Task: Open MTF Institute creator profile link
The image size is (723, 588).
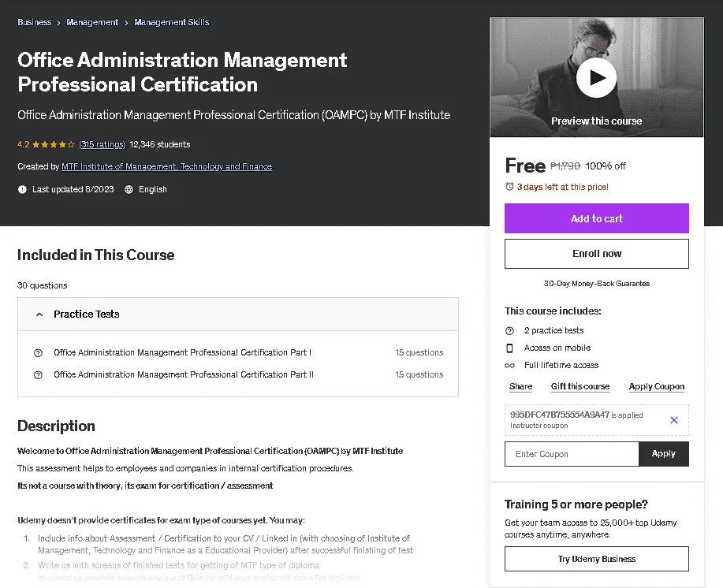Action: [167, 166]
